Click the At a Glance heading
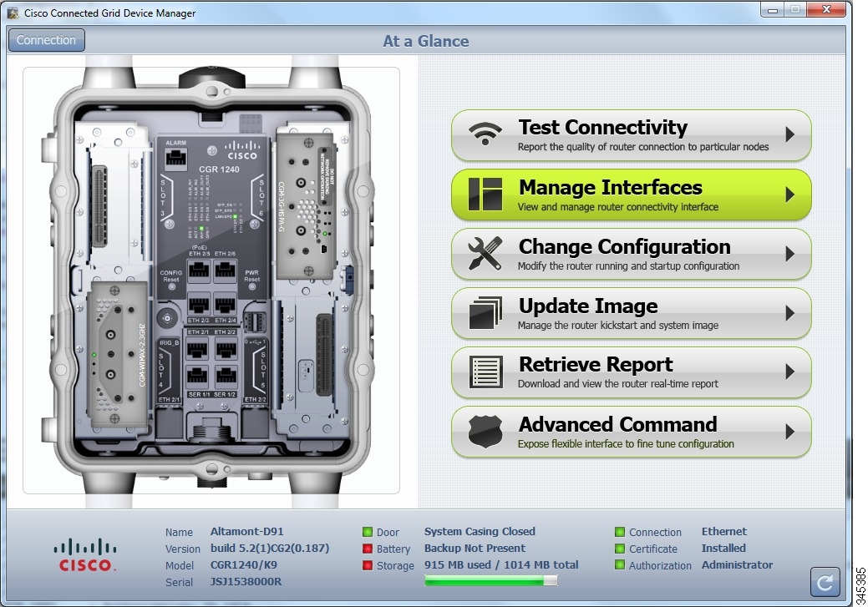This screenshot has width=868, height=607. coord(426,41)
